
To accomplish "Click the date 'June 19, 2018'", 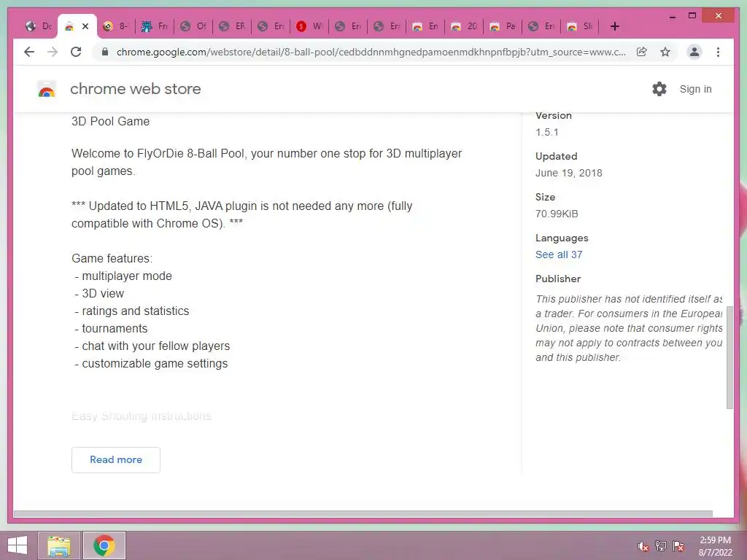I will [569, 173].
